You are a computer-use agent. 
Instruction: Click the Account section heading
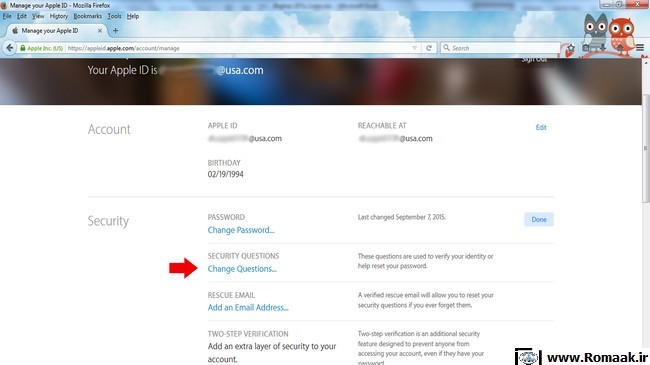pos(109,129)
